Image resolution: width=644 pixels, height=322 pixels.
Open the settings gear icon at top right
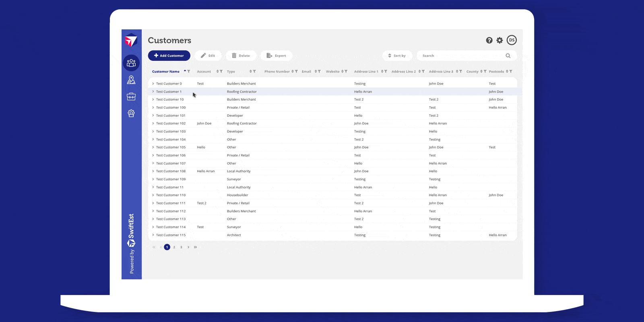pos(500,40)
